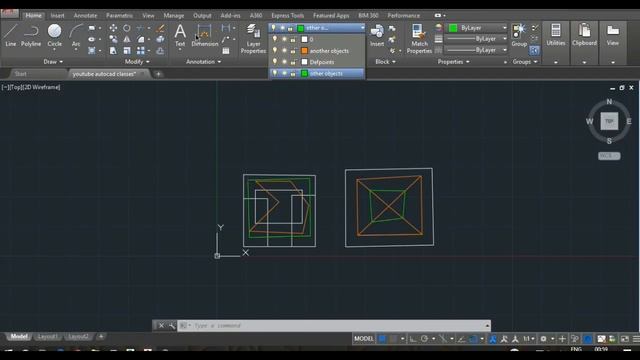This screenshot has width=640, height=360.
Task: Open Layer Properties manager
Action: pyautogui.click(x=253, y=39)
